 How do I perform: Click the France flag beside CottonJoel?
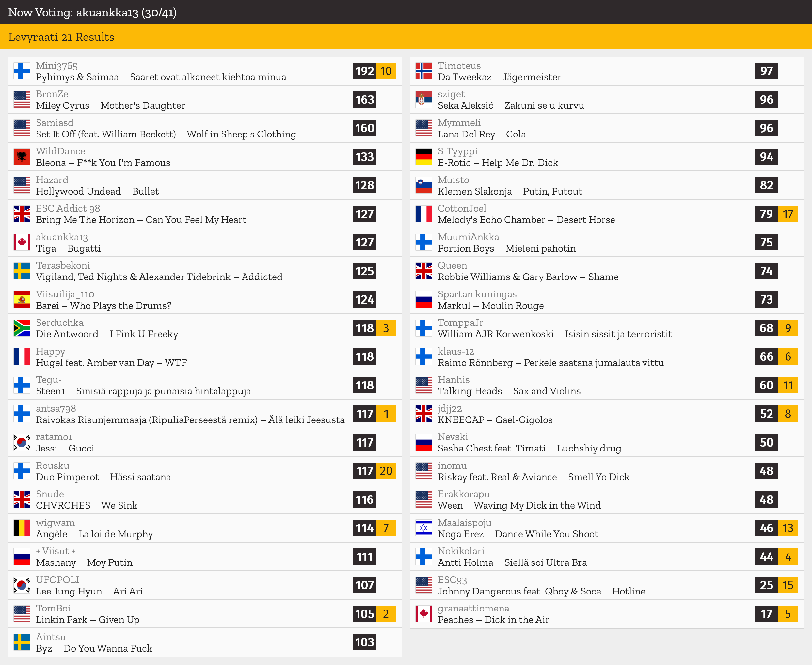423,214
